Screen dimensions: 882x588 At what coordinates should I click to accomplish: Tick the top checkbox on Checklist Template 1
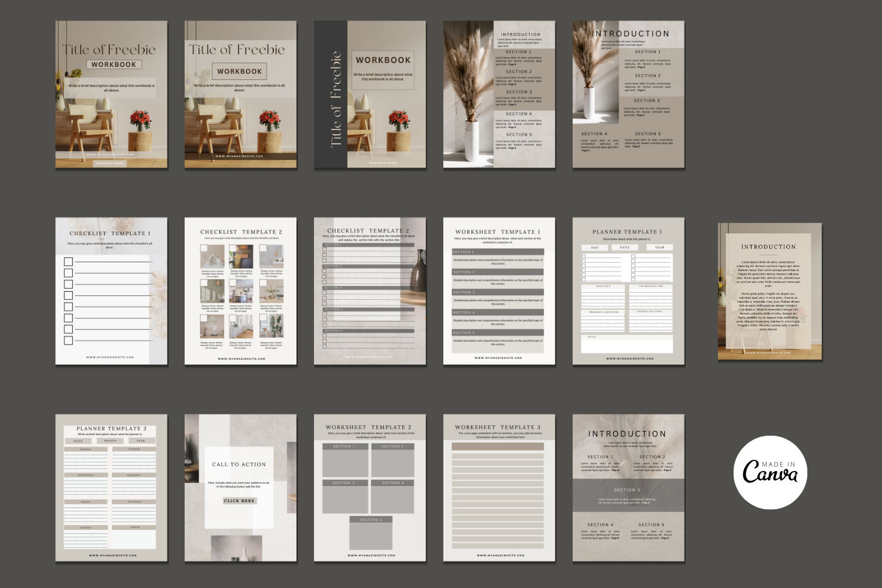tap(68, 262)
